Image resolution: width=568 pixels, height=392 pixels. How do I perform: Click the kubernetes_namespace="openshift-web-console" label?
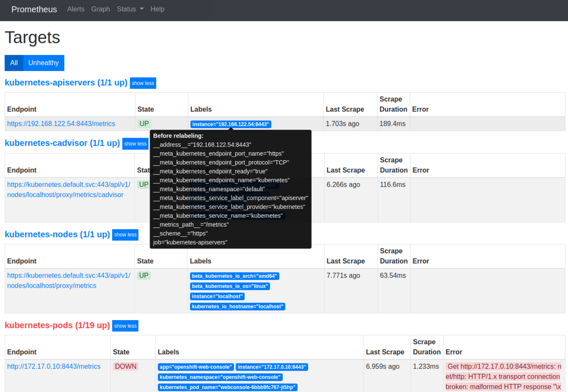221,377
